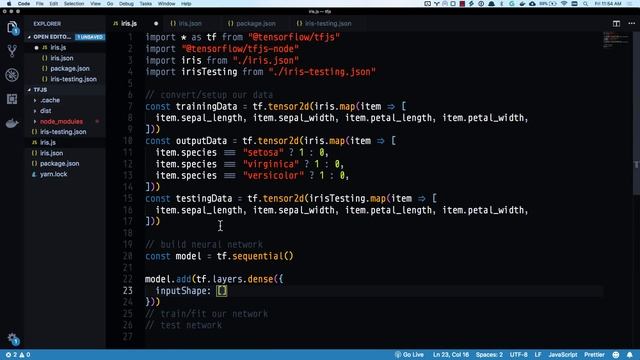This screenshot has height=360, width=640.
Task: Expand the .cache folder
Action: (50, 100)
